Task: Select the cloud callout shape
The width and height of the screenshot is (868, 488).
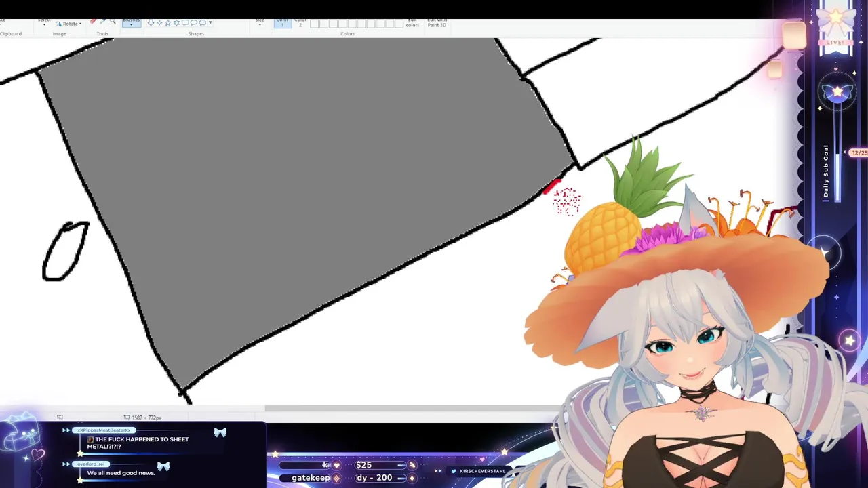Action: coord(202,22)
